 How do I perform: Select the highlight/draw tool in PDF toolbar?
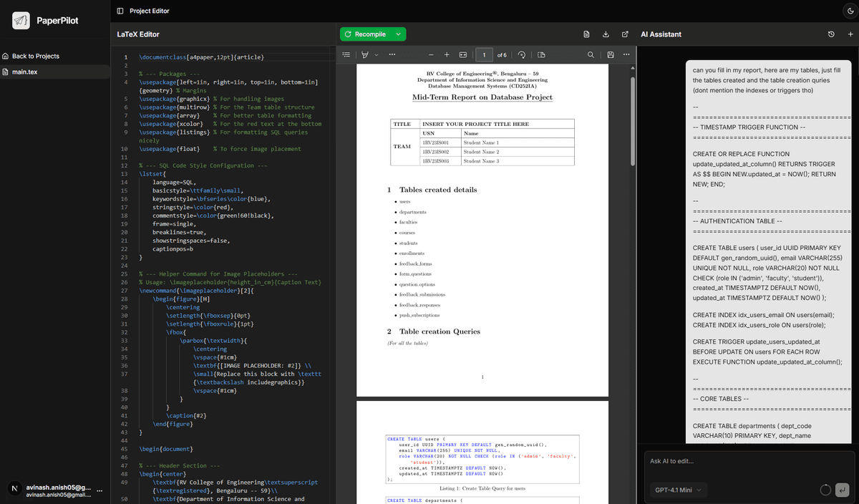[x=364, y=54]
